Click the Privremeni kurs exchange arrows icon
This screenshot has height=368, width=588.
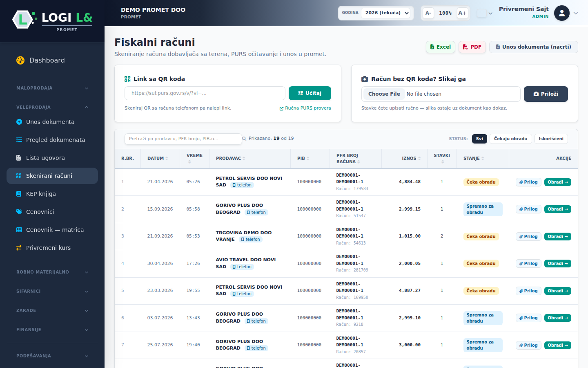point(19,248)
